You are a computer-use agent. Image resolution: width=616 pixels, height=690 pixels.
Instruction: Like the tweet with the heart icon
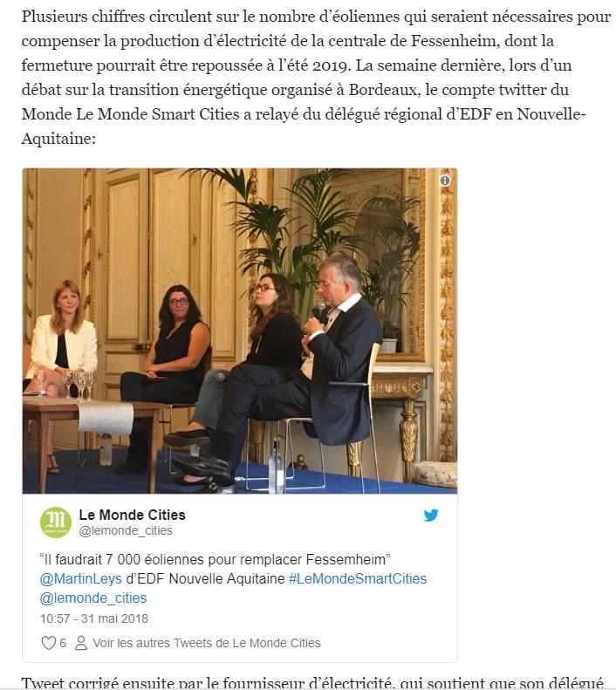[48, 643]
